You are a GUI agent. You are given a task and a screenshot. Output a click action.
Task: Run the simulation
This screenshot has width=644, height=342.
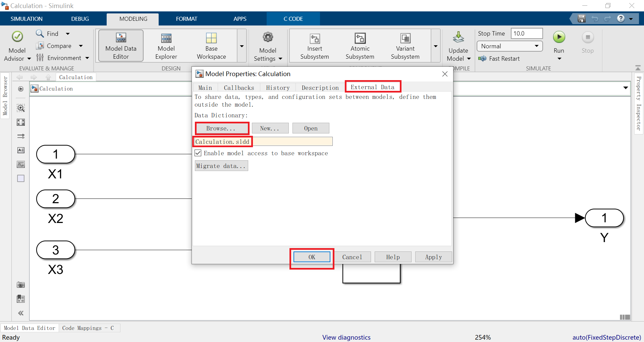click(x=559, y=37)
